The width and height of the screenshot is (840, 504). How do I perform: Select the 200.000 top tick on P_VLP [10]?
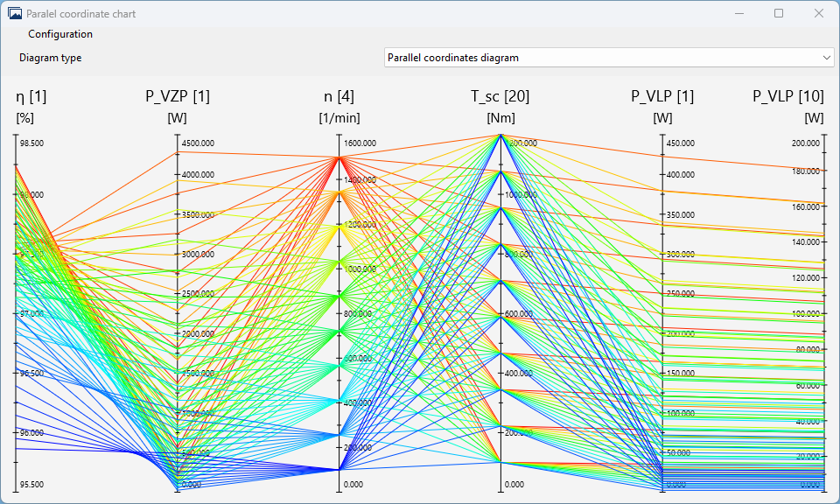[806, 141]
